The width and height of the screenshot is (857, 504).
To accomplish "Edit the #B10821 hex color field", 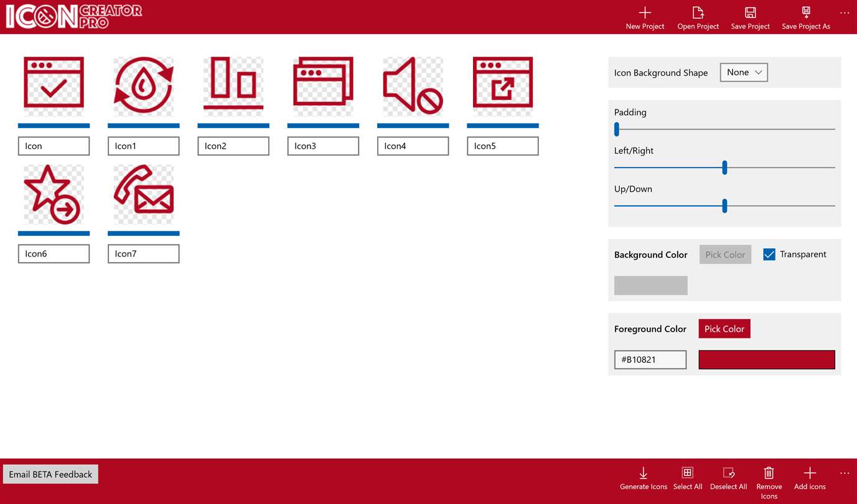I will pos(650,360).
